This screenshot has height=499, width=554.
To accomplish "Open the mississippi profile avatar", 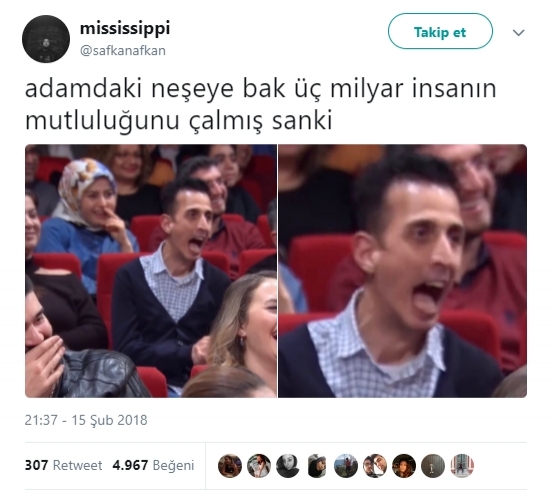I will point(46,39).
